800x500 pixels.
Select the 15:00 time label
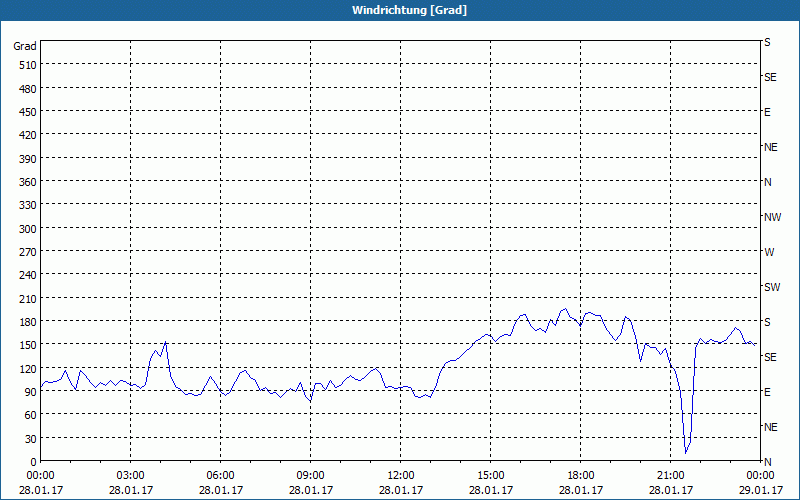click(x=491, y=476)
